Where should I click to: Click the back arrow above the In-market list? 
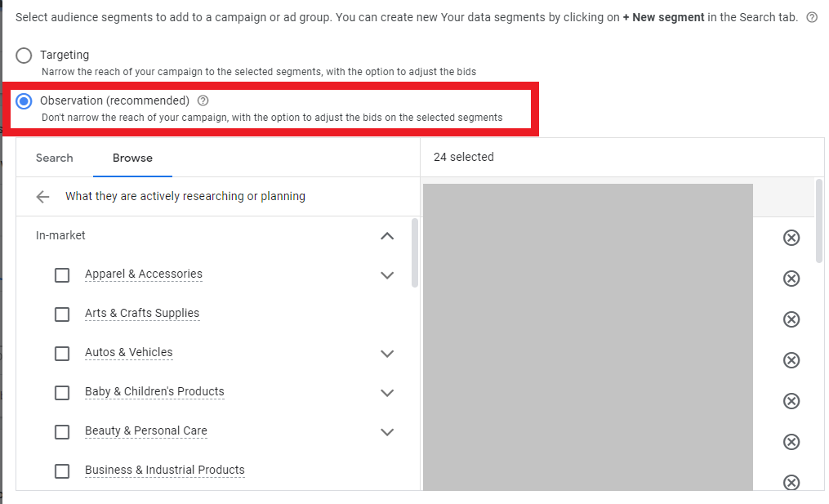point(42,196)
